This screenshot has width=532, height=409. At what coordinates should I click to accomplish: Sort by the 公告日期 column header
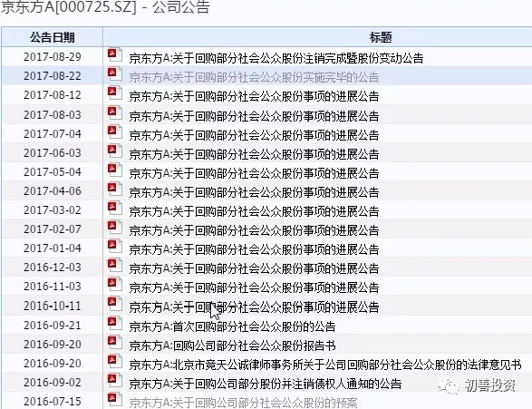[x=53, y=37]
